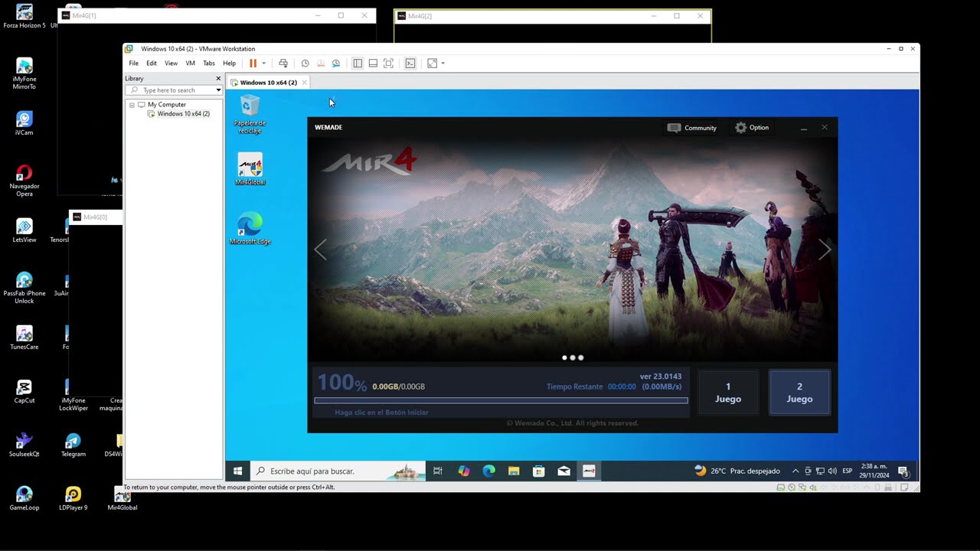This screenshot has width=980, height=551.
Task: Open the weather widget showing 26°C
Action: [x=737, y=471]
